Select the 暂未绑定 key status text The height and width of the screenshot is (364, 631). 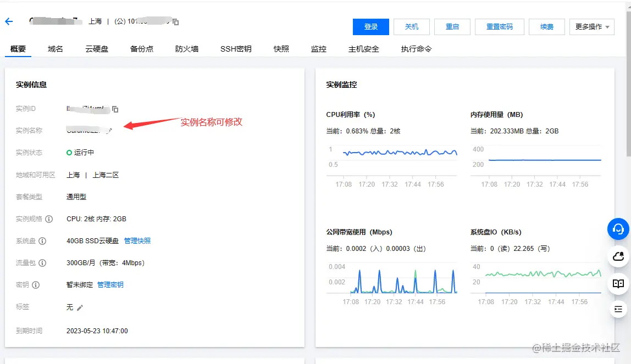point(80,285)
